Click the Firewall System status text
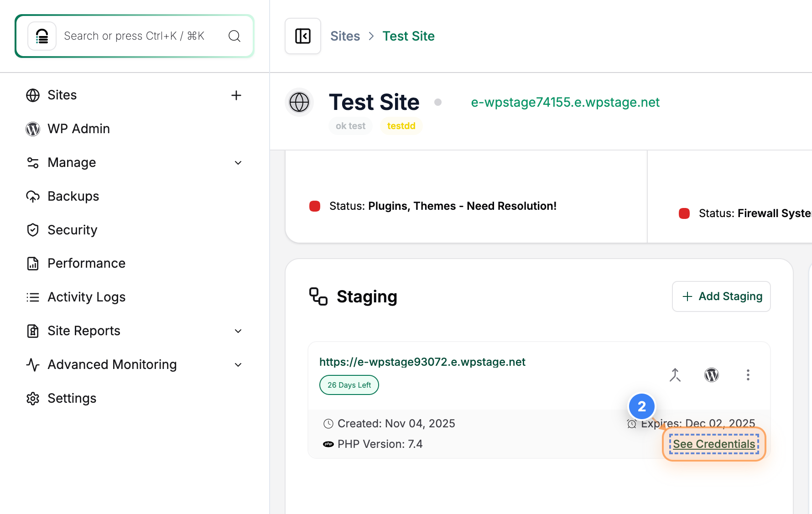Screen dimensions: 812x514 click(x=755, y=213)
